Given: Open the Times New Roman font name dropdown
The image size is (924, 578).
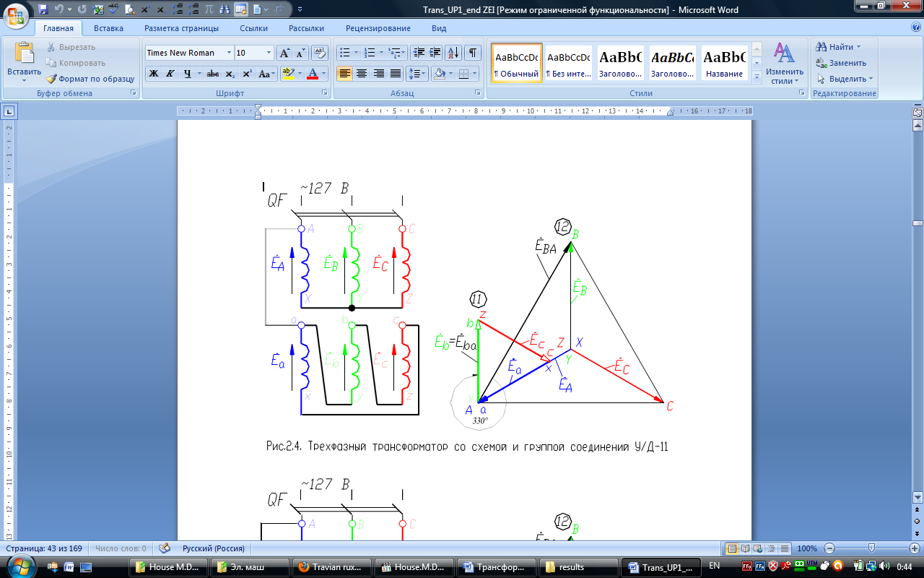Looking at the screenshot, I should [x=229, y=53].
